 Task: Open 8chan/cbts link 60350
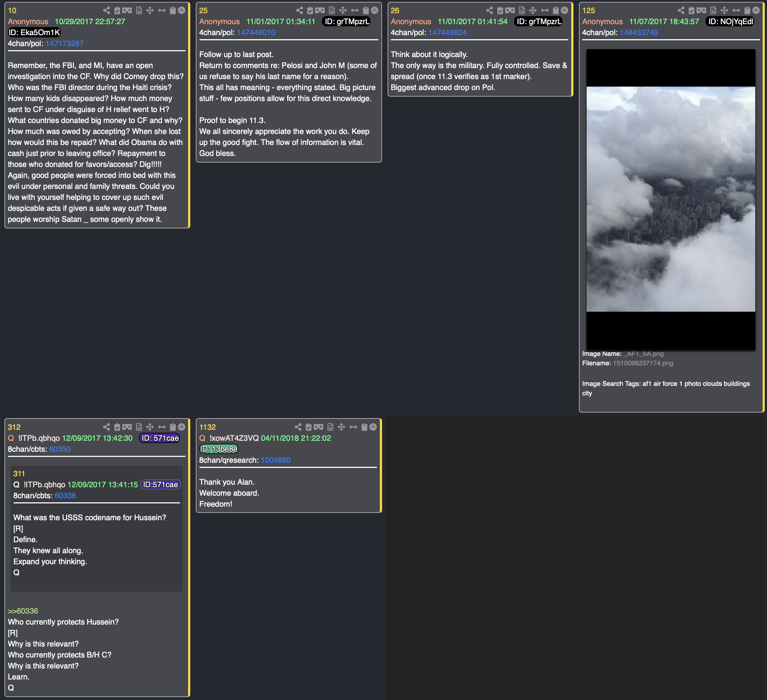pos(60,449)
